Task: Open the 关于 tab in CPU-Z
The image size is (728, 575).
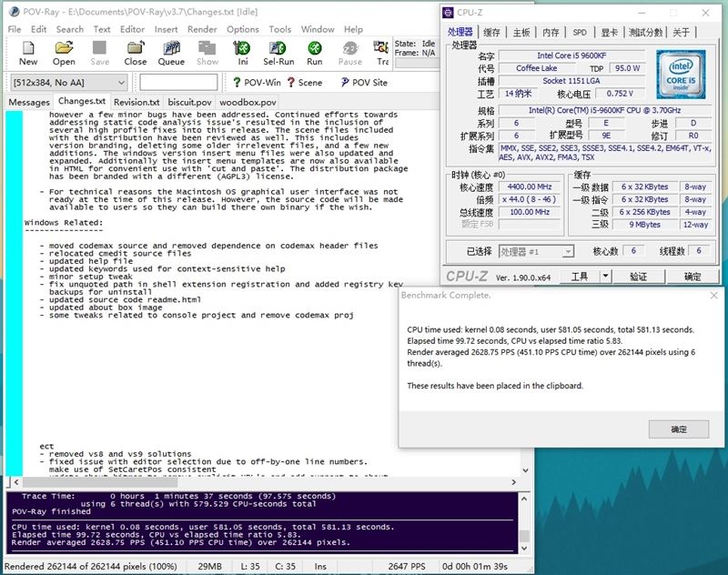Action: click(681, 32)
